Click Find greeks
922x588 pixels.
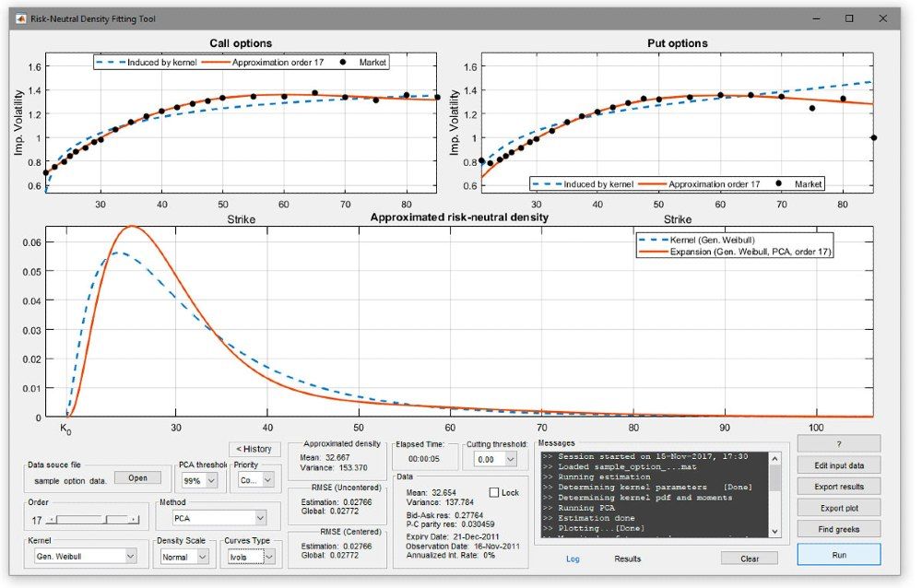[838, 530]
